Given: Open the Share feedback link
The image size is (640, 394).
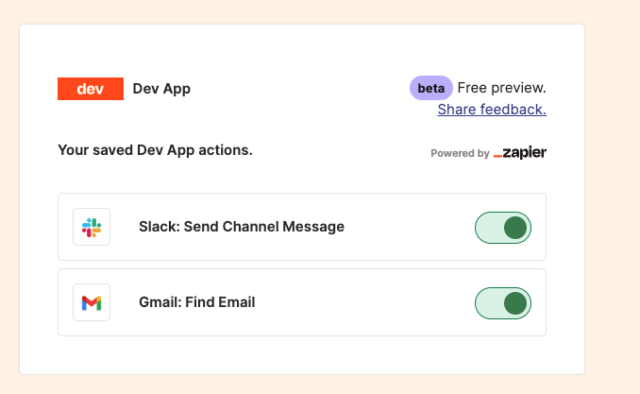Looking at the screenshot, I should pyautogui.click(x=492, y=109).
